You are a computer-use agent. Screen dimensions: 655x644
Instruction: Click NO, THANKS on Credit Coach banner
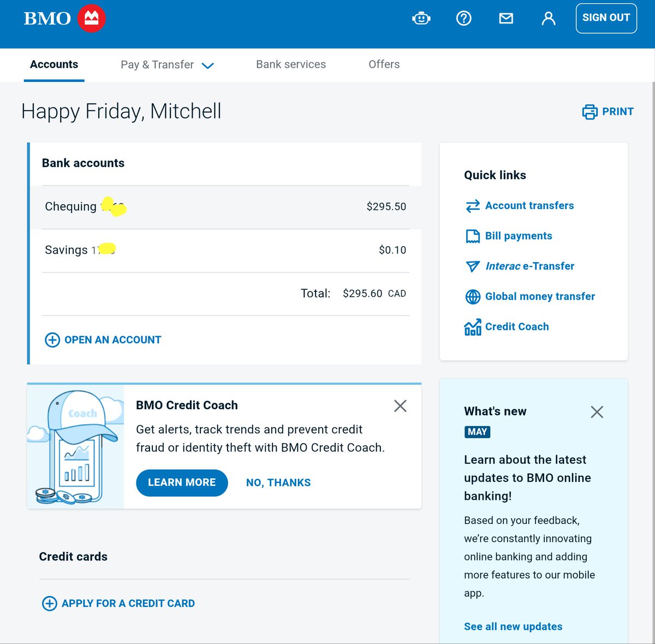click(x=278, y=483)
